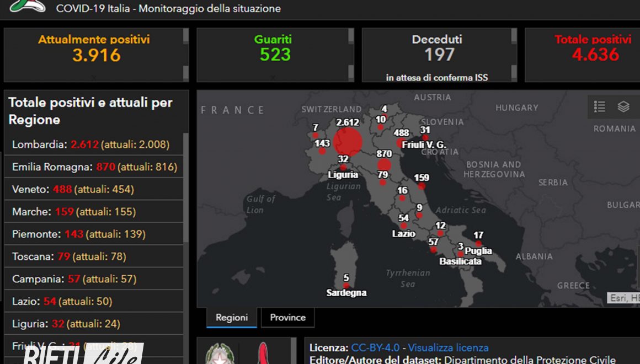Click the Protezione Civile logo in header
This screenshot has width=640, height=364.
click(28, 6)
